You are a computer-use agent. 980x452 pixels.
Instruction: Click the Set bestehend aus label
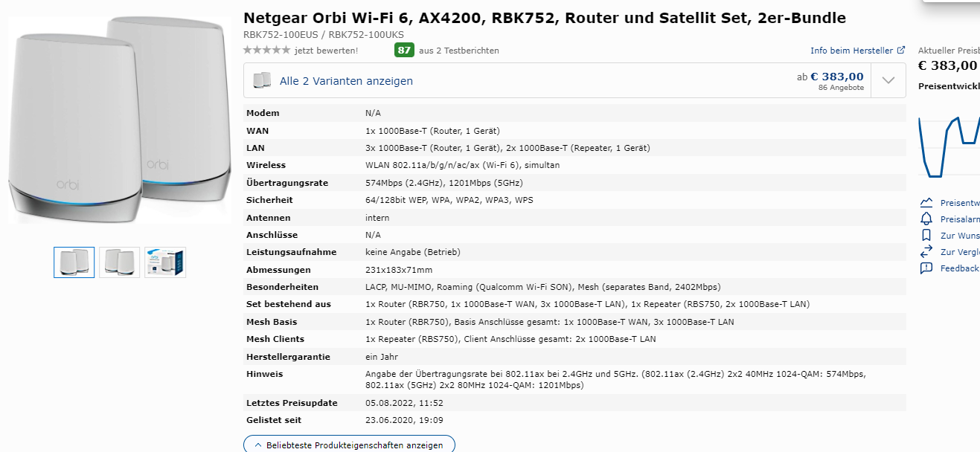tap(289, 304)
